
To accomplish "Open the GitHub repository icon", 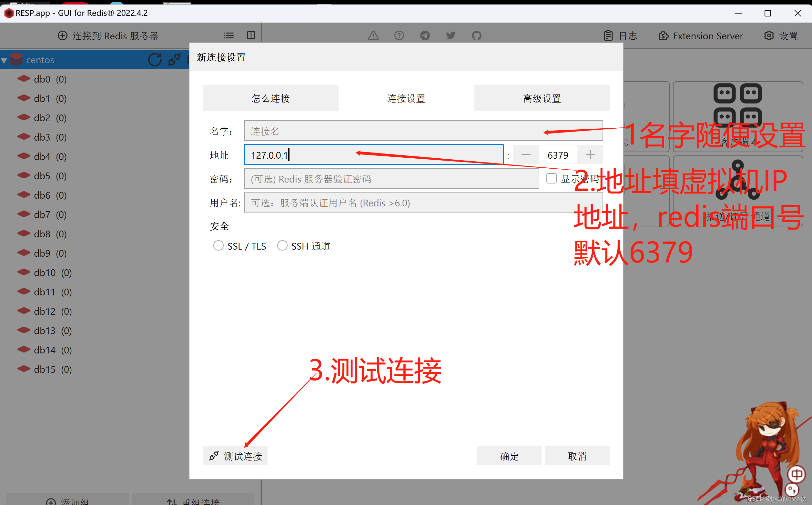I will pos(476,35).
